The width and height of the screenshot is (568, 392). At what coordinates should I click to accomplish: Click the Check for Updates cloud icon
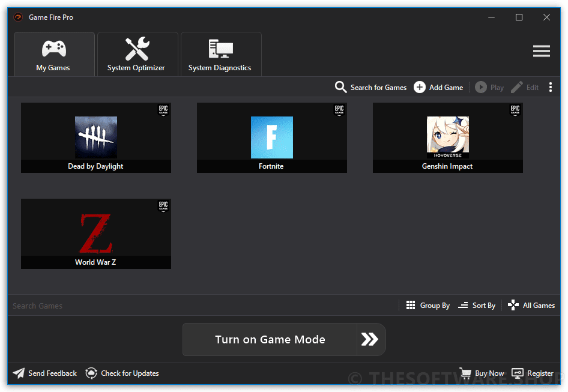pyautogui.click(x=91, y=373)
